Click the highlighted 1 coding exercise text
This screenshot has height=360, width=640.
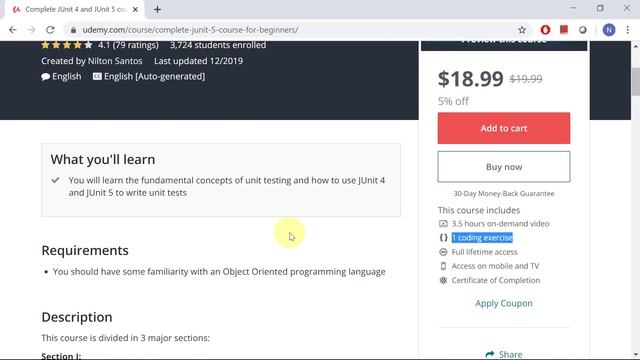pyautogui.click(x=482, y=238)
